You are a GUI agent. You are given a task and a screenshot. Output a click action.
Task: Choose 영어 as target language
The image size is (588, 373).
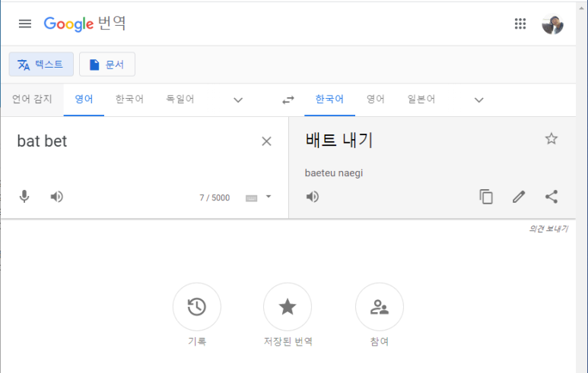tap(375, 100)
